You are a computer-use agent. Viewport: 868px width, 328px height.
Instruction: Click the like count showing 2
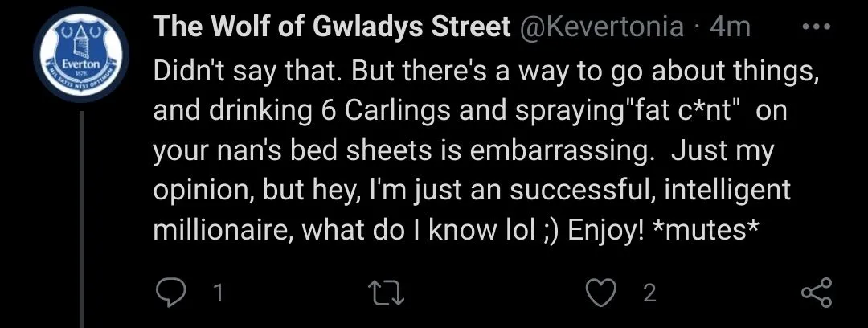tap(649, 293)
